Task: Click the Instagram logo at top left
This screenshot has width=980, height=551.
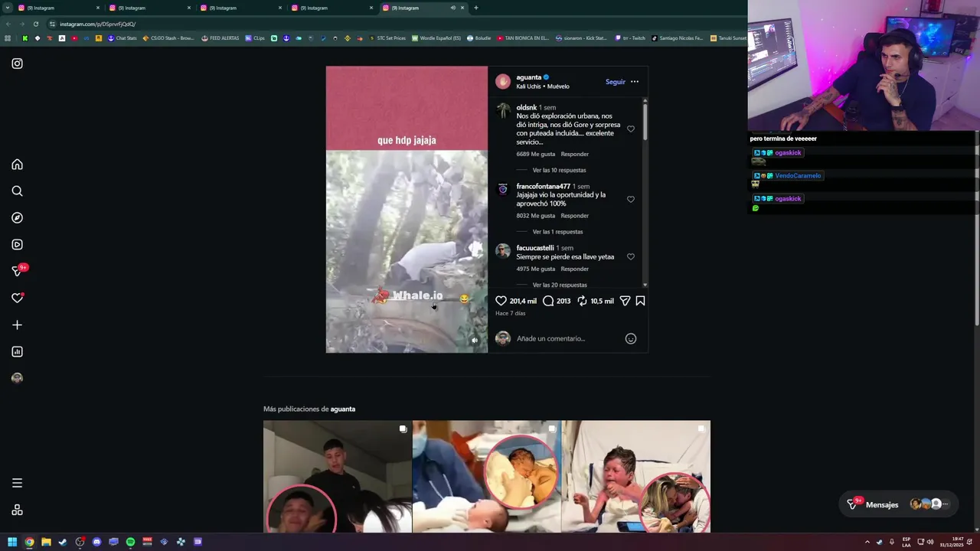Action: 17,64
